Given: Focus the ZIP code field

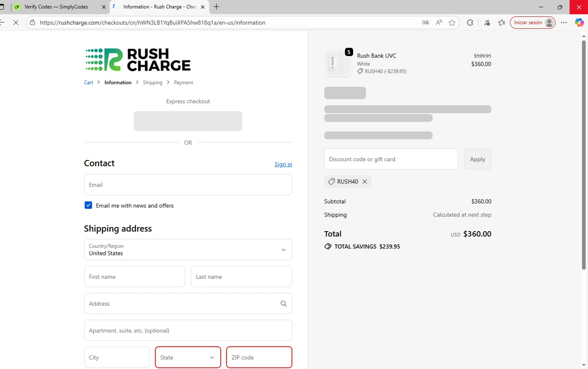Looking at the screenshot, I should tap(259, 357).
